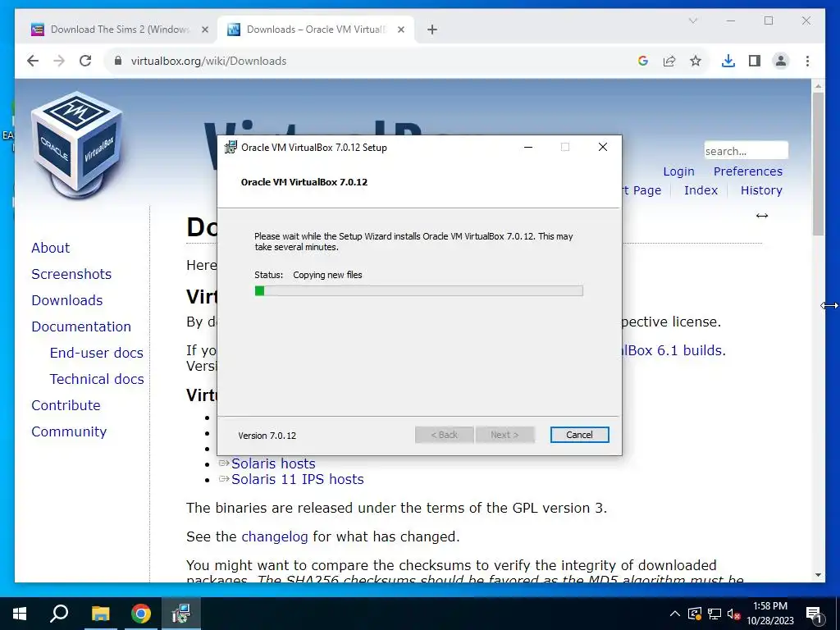The image size is (840, 630).
Task: Open the Login link
Action: point(678,171)
